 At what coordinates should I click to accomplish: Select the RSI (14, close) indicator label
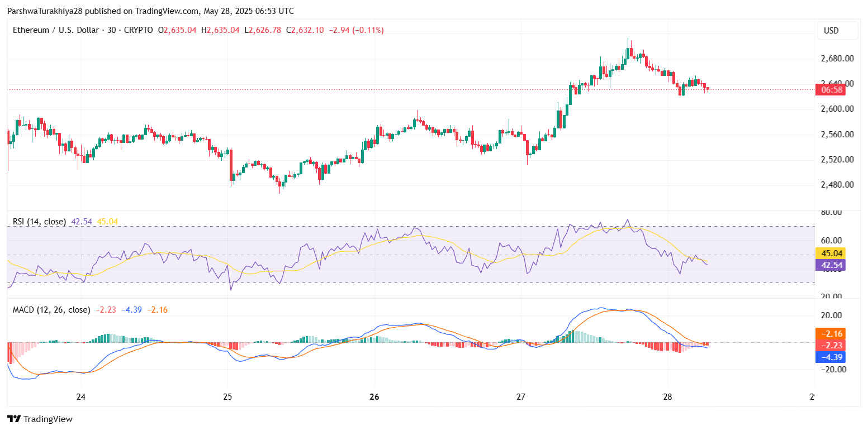click(x=39, y=222)
